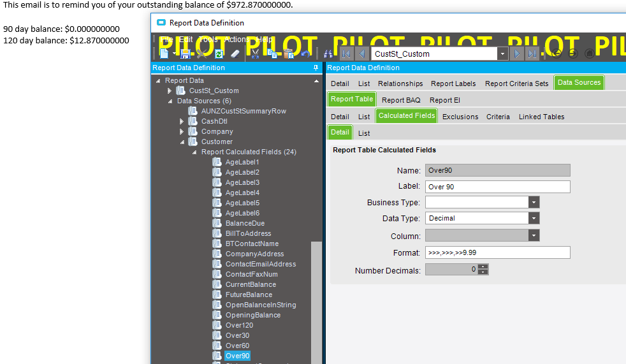The image size is (626, 364).
Task: Click the Cut scissors icon
Action: (x=255, y=54)
